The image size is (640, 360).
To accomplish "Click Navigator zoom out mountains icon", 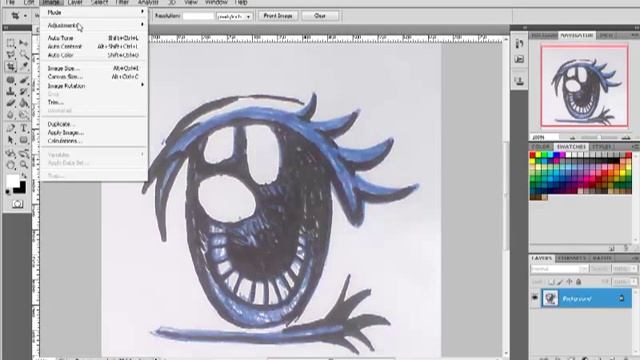I will [x=573, y=138].
